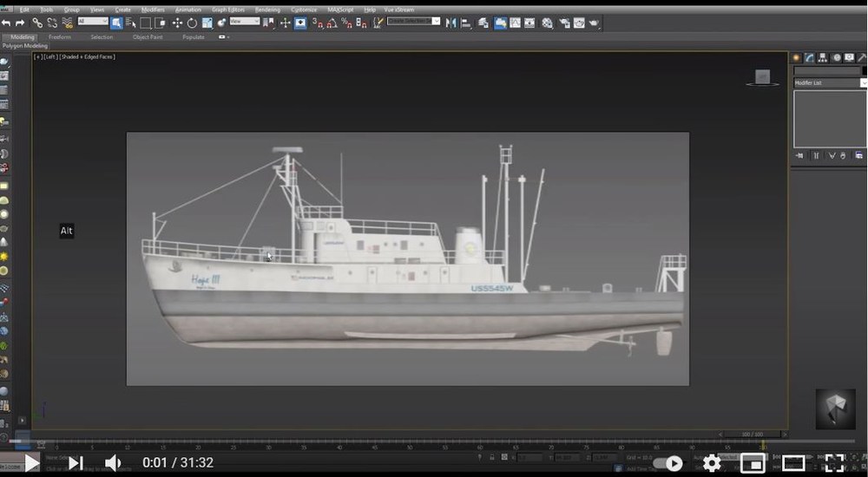This screenshot has width=868, height=477.
Task: Click the Use Pivot Point Center icon
Action: [268, 23]
